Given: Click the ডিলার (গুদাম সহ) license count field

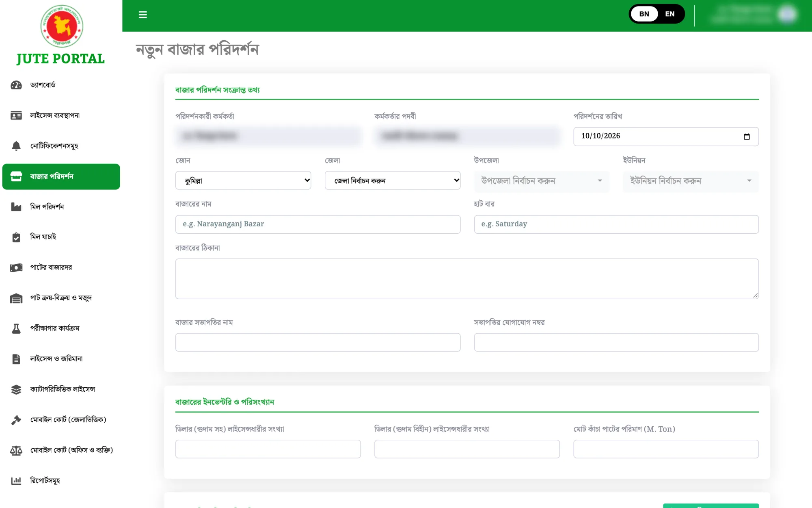Looking at the screenshot, I should point(268,449).
